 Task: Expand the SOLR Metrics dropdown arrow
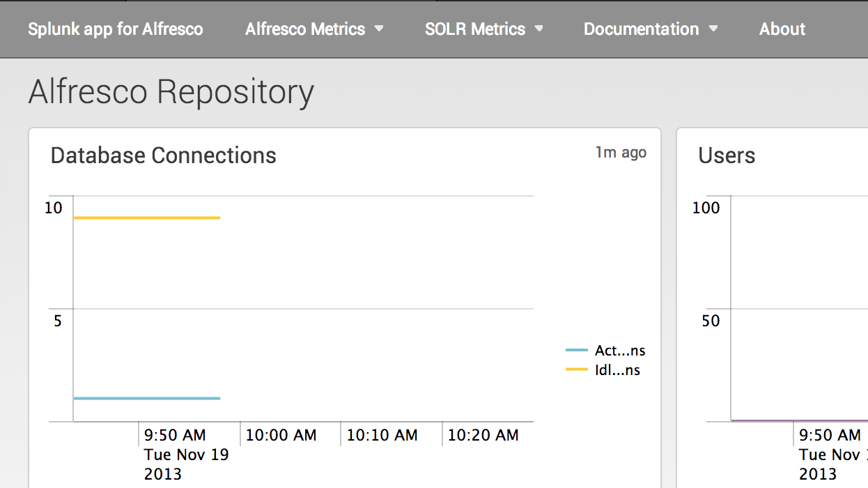538,29
